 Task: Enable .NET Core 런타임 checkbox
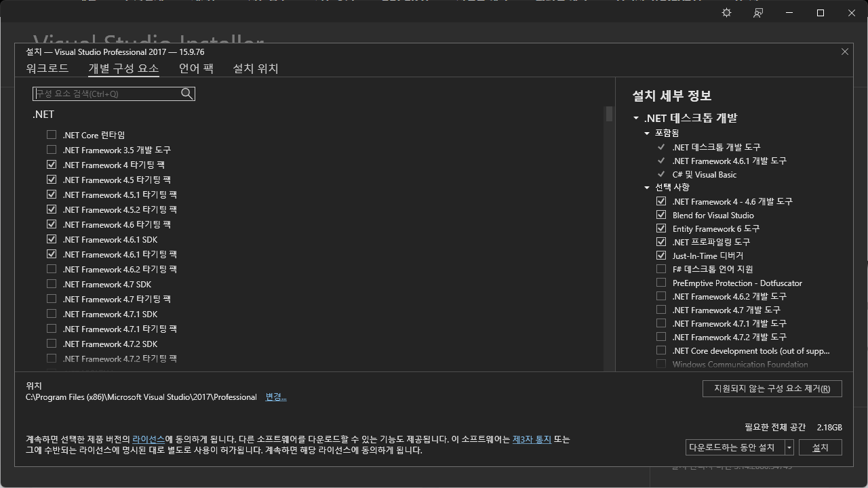(52, 135)
